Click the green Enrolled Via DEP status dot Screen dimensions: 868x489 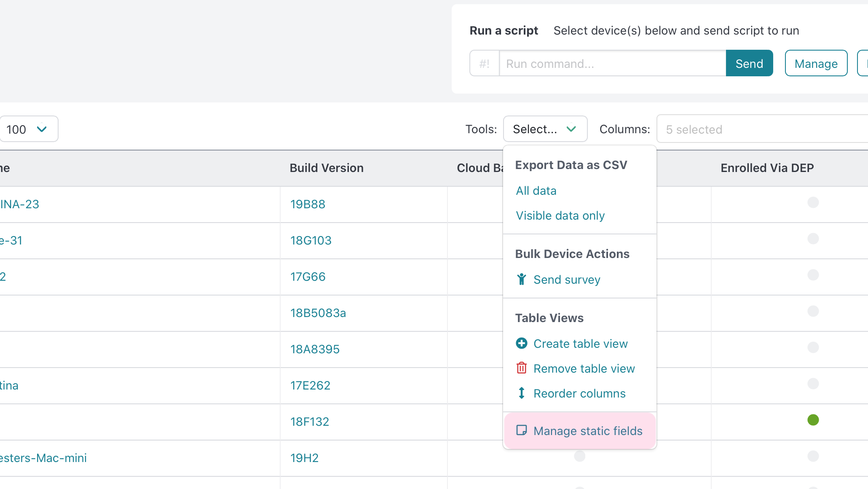813,420
